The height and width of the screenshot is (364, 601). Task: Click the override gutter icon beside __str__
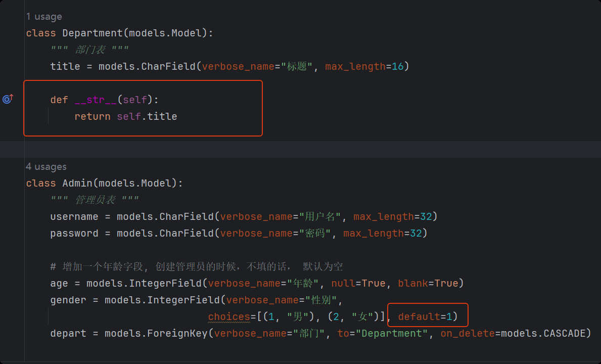point(8,99)
